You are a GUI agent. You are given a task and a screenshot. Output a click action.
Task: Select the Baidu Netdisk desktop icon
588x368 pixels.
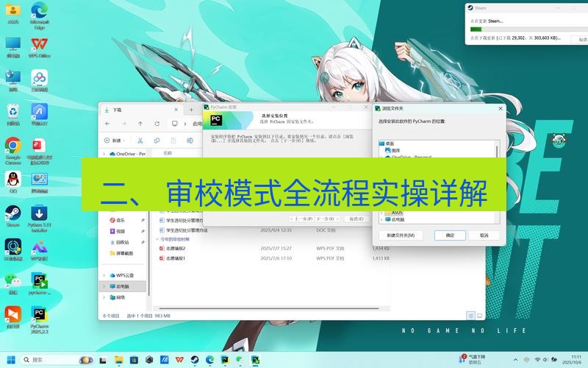point(40,80)
